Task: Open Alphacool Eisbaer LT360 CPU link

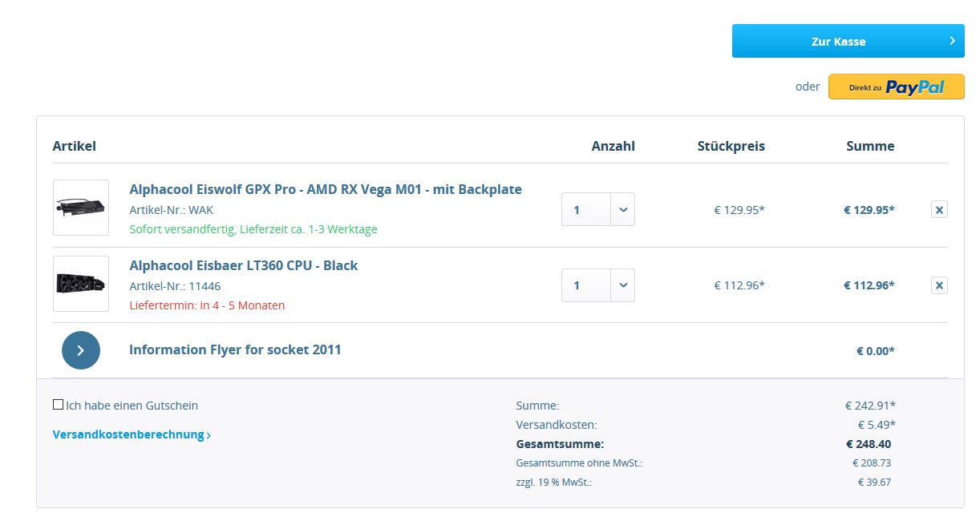Action: tap(244, 265)
